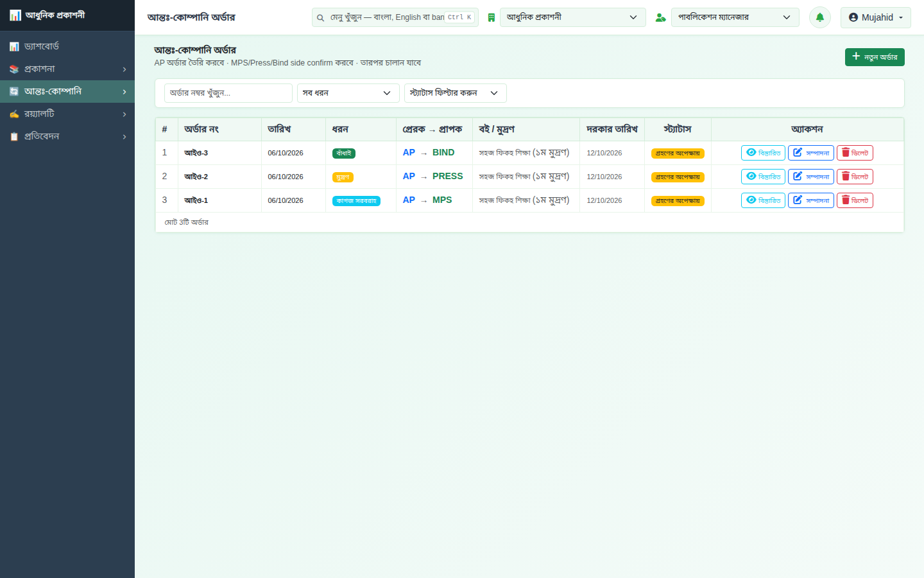Click the অর্ডার নম্বর খুঁজুন search field
This screenshot has height=578, width=924.
[x=228, y=93]
